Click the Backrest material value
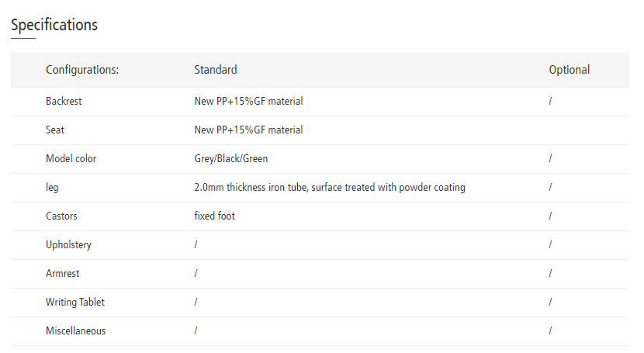Screen dimensions: 644x353 tap(248, 102)
